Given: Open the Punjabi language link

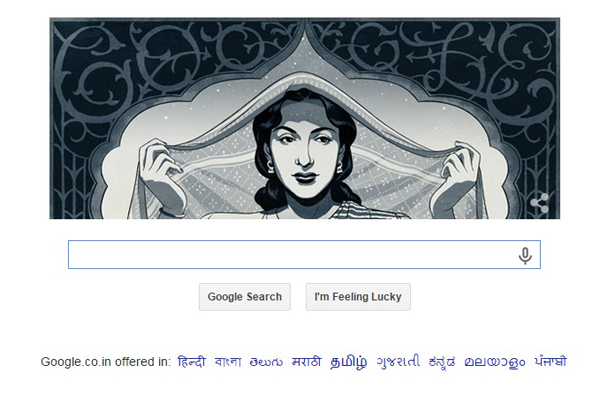Looking at the screenshot, I should coord(551,361).
